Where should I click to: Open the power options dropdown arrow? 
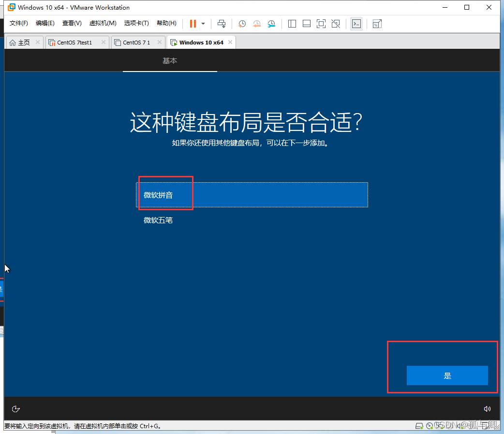pos(203,24)
